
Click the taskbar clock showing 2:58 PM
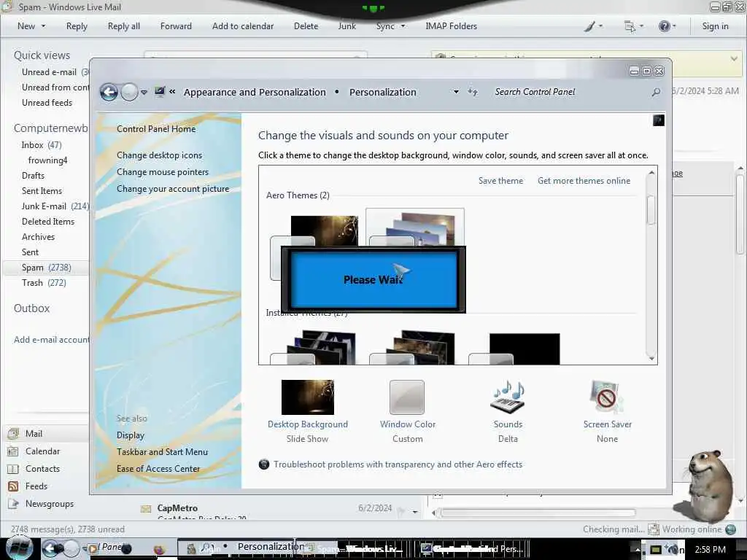pos(711,549)
